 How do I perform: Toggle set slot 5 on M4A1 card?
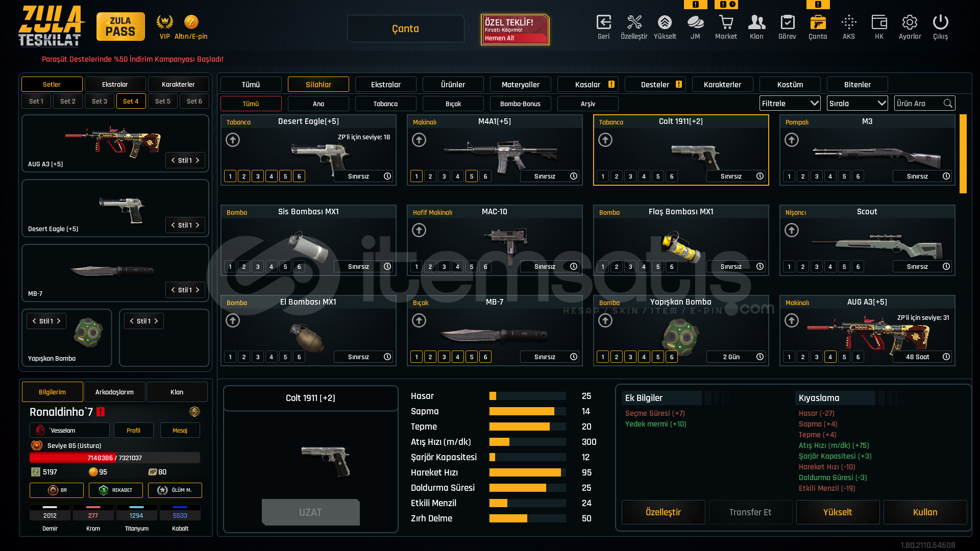click(x=472, y=177)
